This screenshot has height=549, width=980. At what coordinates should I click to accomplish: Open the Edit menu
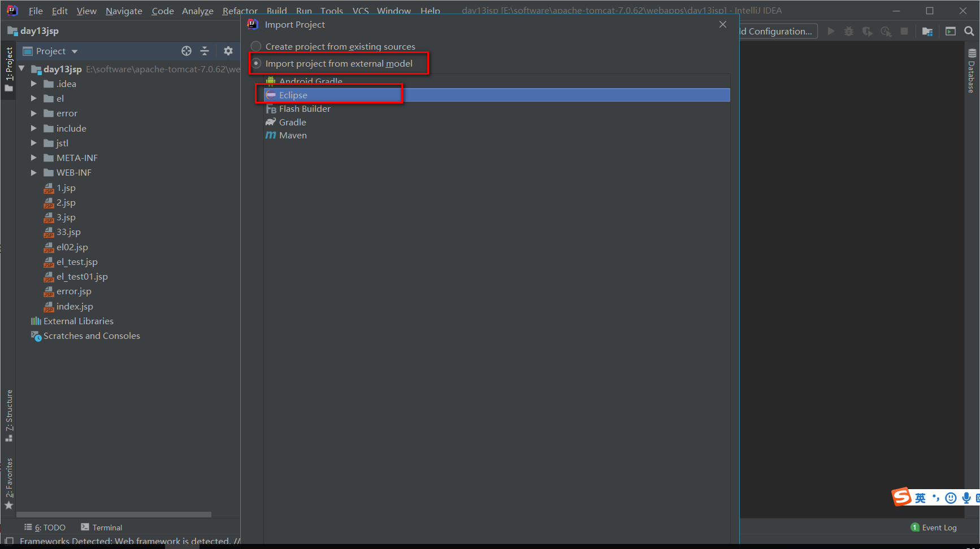click(x=59, y=11)
